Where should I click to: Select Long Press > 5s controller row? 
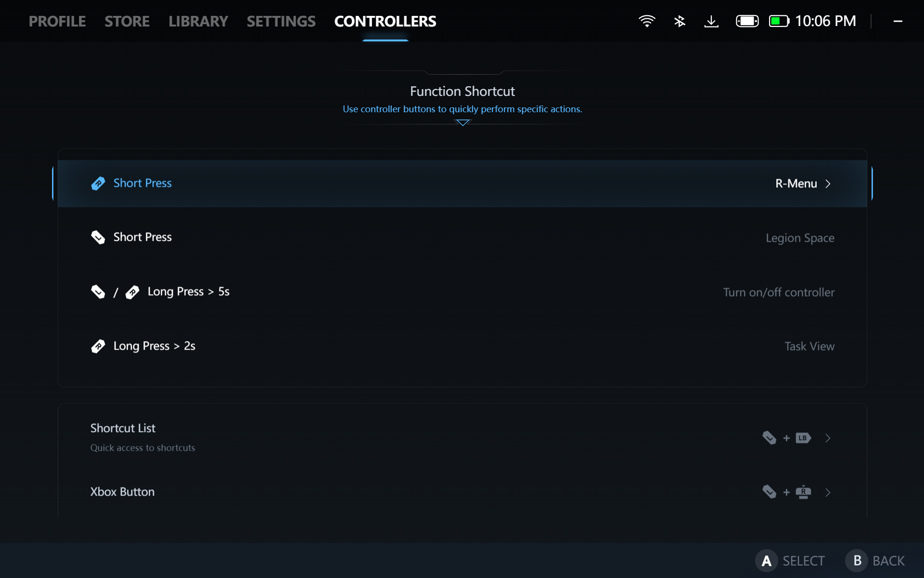[x=462, y=292]
